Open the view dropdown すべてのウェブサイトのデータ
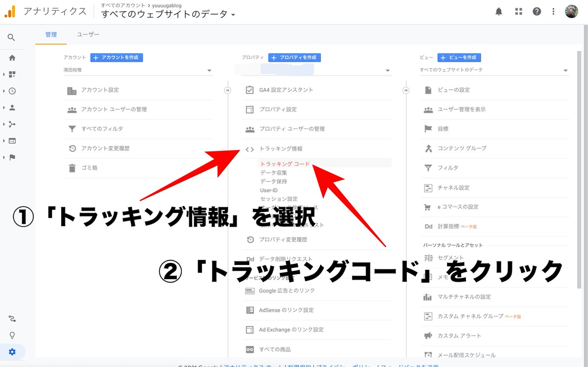The height and width of the screenshot is (367, 588). point(494,70)
